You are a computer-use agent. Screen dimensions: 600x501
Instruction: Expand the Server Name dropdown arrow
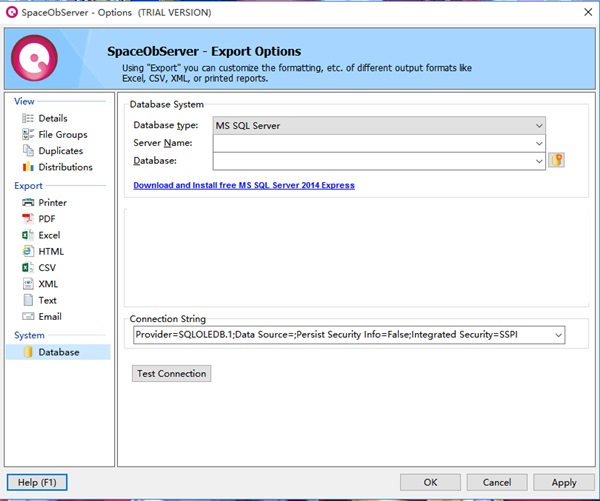(539, 144)
